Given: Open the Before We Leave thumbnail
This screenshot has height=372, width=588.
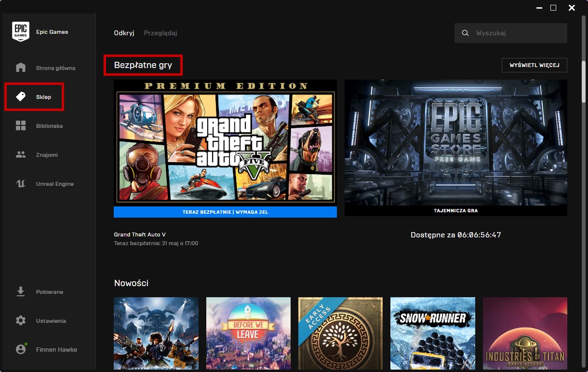Looking at the screenshot, I should click(x=249, y=334).
